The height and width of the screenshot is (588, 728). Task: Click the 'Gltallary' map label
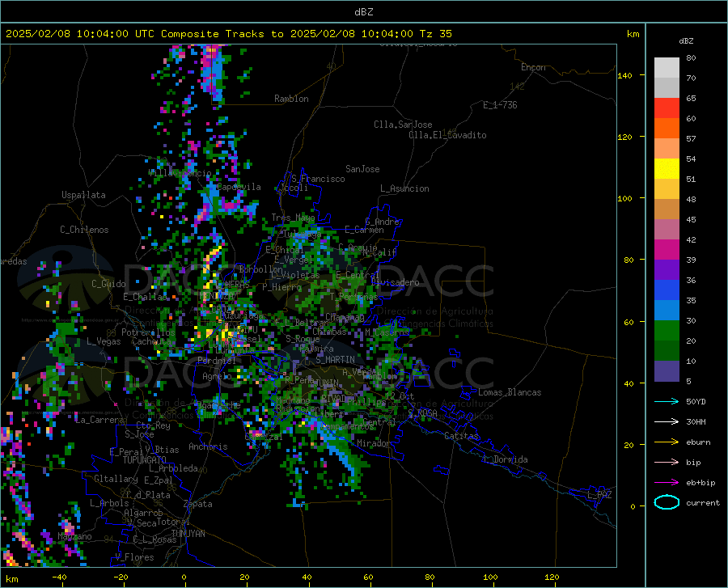click(x=116, y=479)
